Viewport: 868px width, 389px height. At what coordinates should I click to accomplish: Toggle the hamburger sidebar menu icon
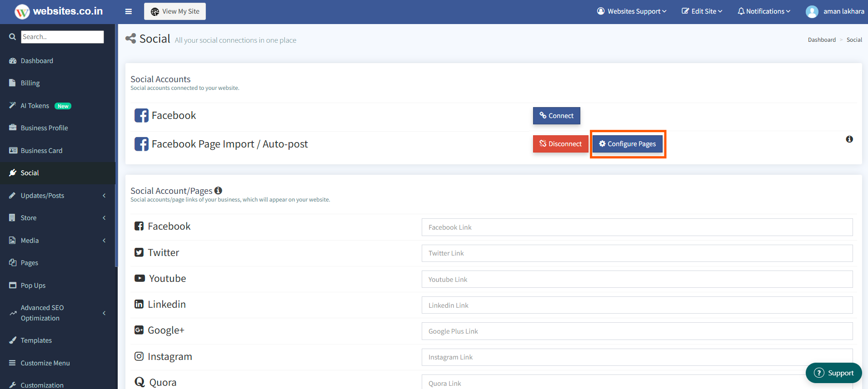tap(129, 11)
